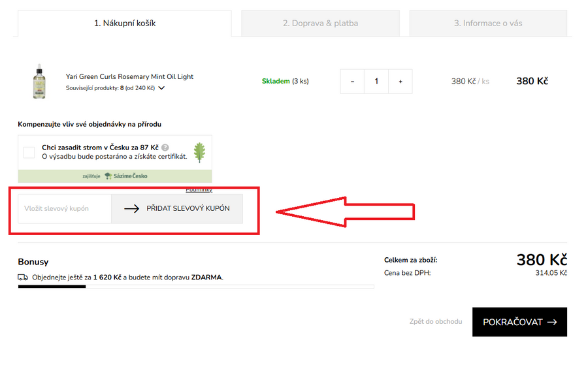This screenshot has height=365, width=588.
Task: Click the delivery truck icon under Bonusy
Action: click(23, 278)
